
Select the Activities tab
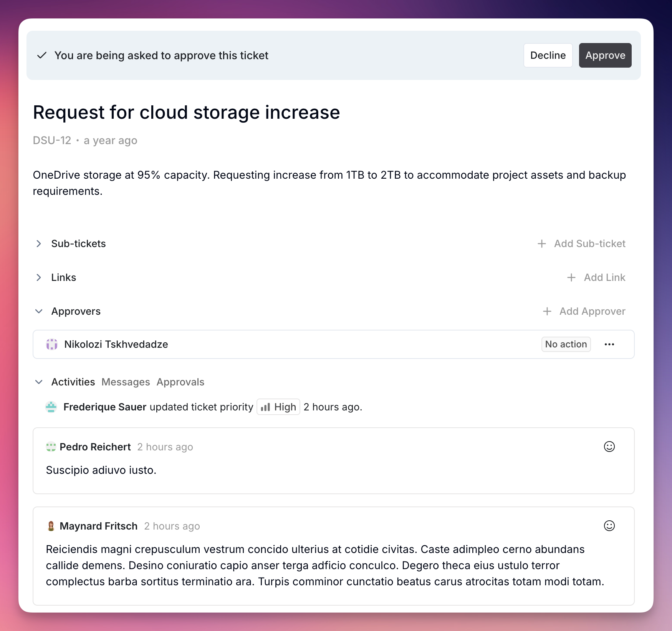coord(73,382)
